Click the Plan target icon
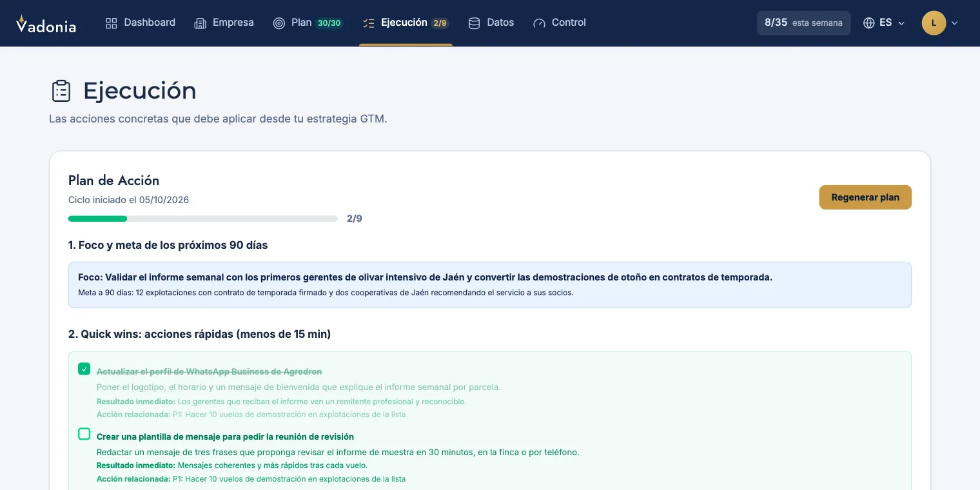 (279, 23)
